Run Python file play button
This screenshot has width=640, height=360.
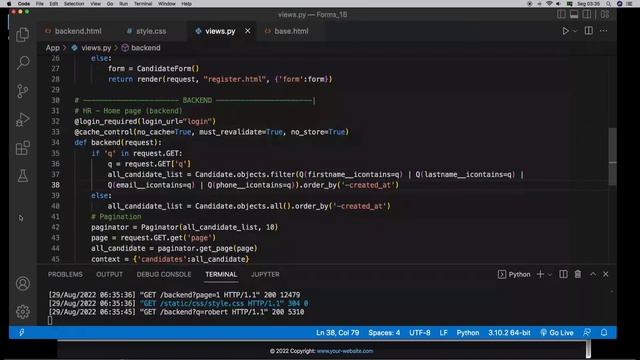[565, 31]
